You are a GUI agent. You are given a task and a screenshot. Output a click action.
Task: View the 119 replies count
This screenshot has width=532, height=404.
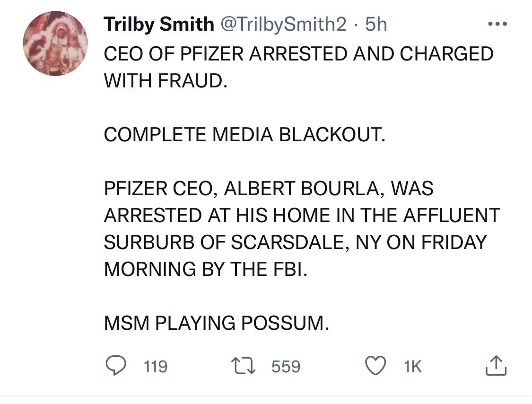[156, 366]
